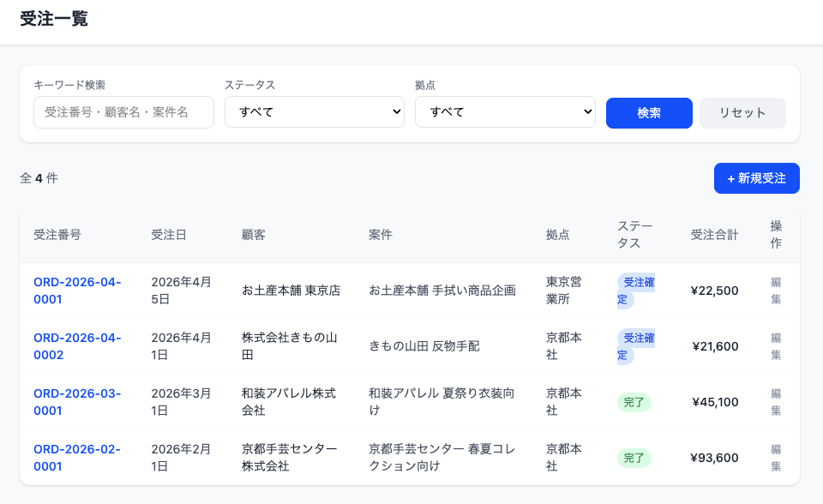Click 東京営業所 location cell
This screenshot has width=823, height=504.
pos(564,291)
